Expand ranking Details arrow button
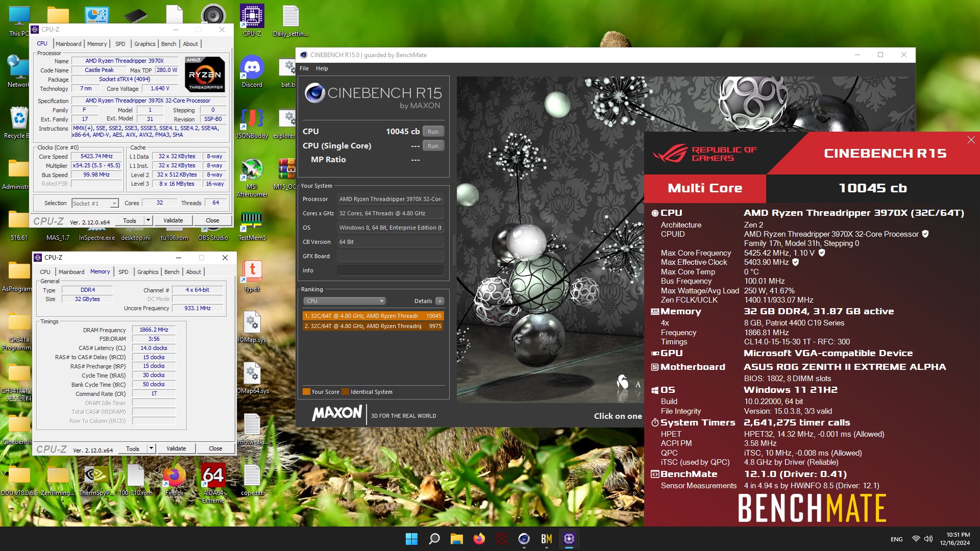The width and height of the screenshot is (980, 551). click(x=439, y=301)
